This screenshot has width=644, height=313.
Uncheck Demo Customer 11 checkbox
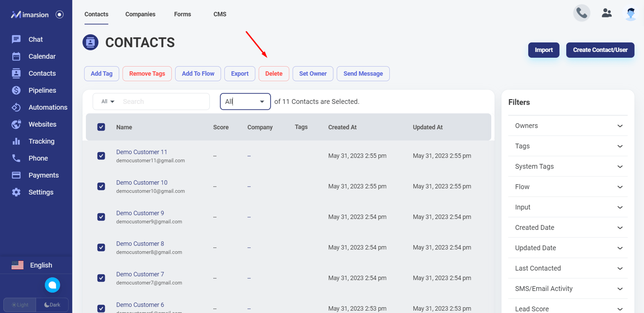(x=101, y=156)
